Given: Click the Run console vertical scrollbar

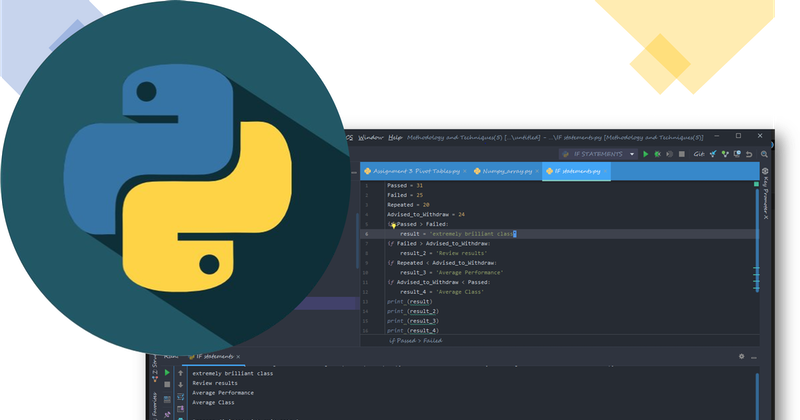Looking at the screenshot, I should (x=757, y=396).
